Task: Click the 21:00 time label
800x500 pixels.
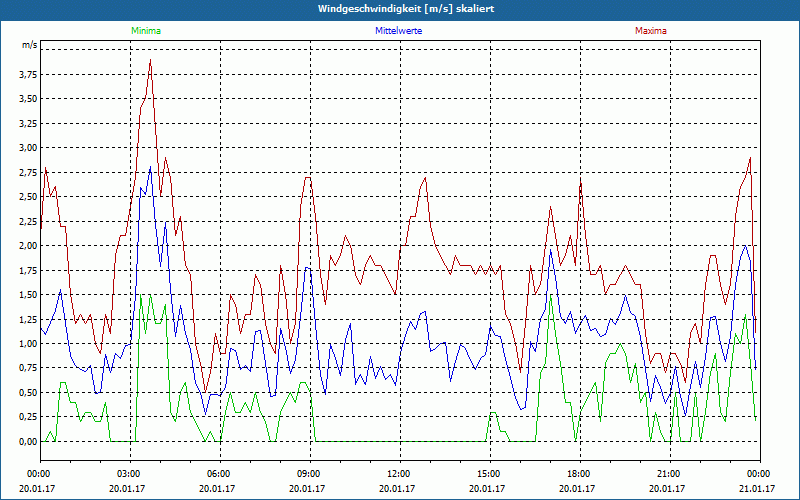Action: click(670, 474)
